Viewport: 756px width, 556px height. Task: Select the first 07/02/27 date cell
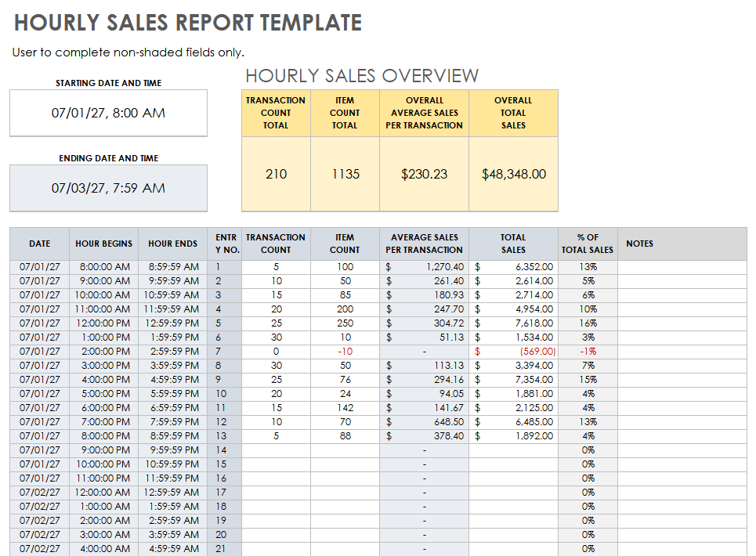point(39,492)
